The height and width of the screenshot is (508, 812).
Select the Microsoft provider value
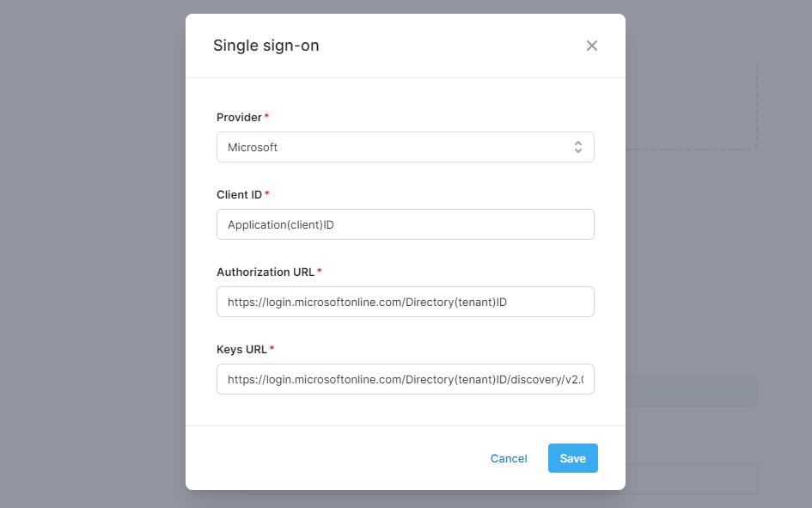253,146
